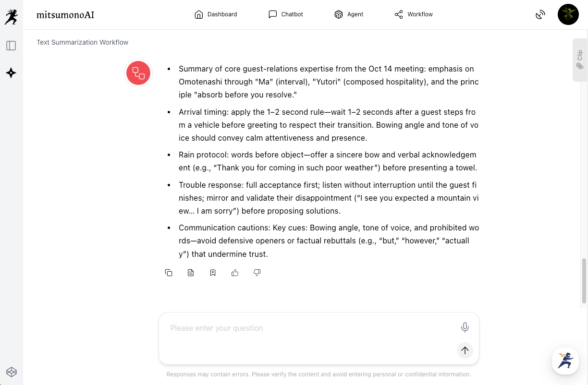Viewport: 588px width, 385px height.
Task: Give the response a thumbs up
Action: pyautogui.click(x=235, y=273)
